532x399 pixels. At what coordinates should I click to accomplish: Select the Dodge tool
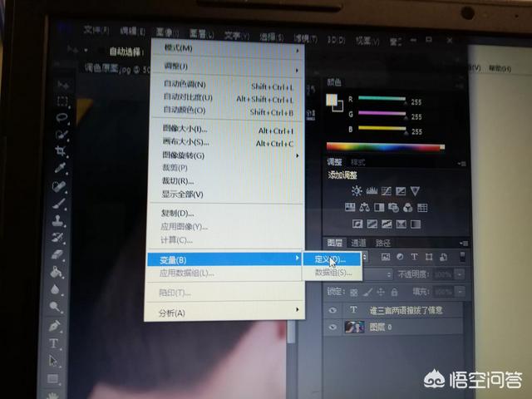[55, 307]
